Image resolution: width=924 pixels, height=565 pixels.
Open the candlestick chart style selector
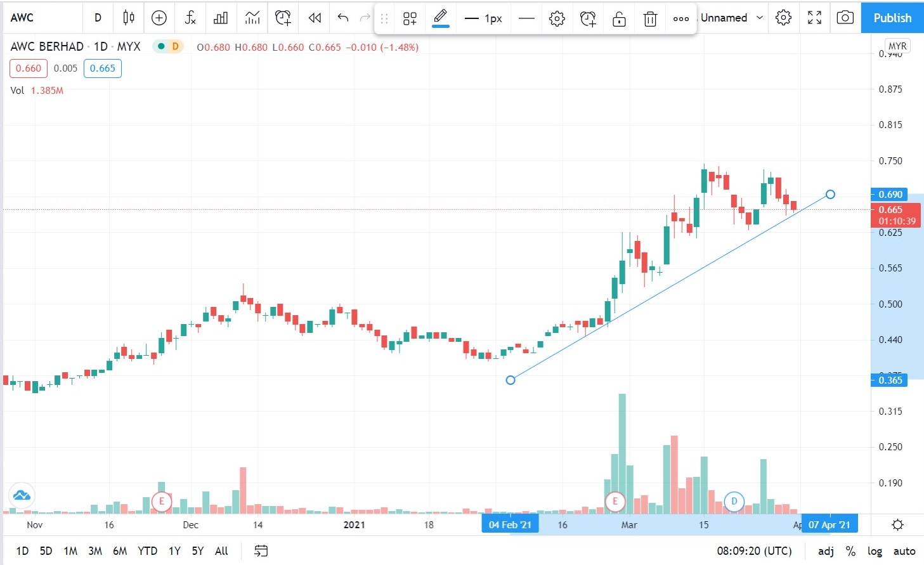pyautogui.click(x=129, y=18)
